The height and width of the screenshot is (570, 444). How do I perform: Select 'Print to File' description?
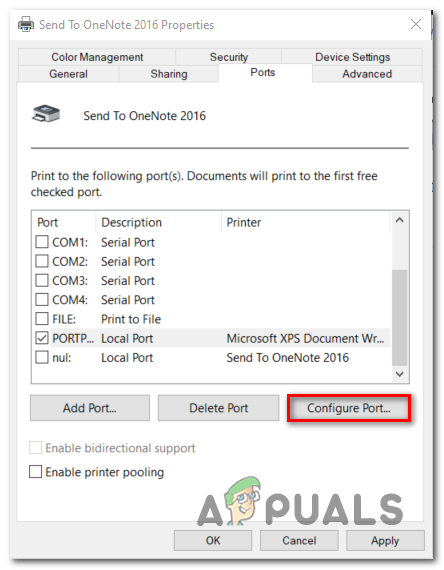click(131, 319)
